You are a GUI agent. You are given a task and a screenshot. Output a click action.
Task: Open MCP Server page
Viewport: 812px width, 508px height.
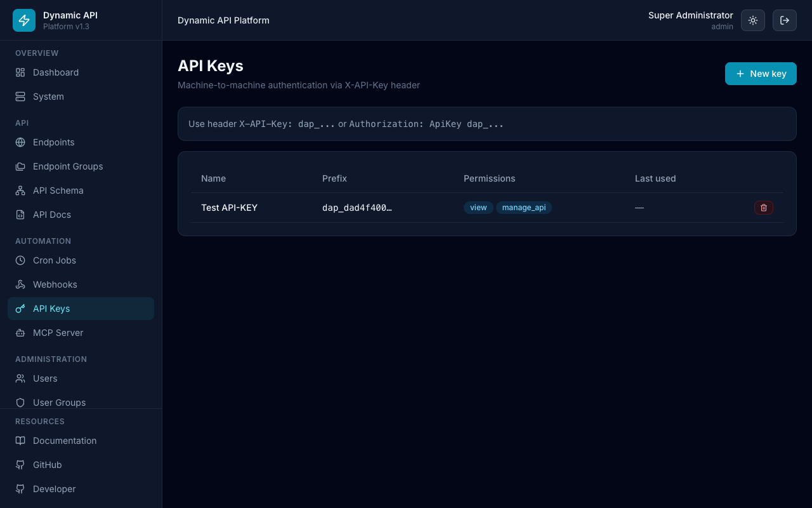81,333
